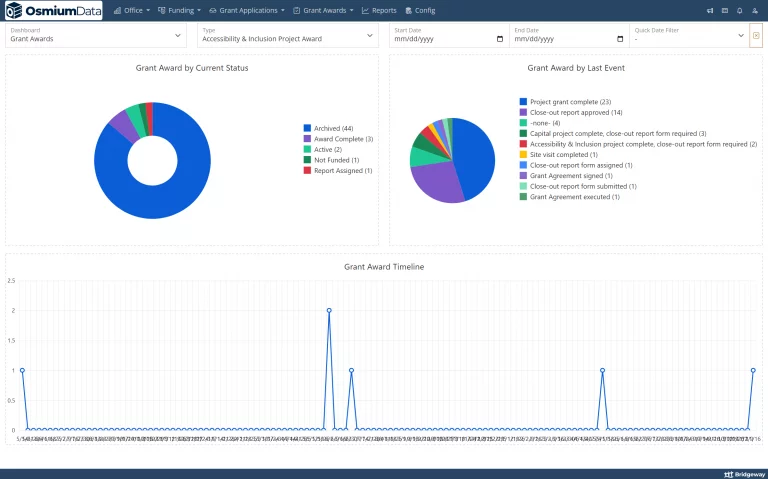Open the announcements megaphone icon
768x479 pixels.
tap(710, 10)
